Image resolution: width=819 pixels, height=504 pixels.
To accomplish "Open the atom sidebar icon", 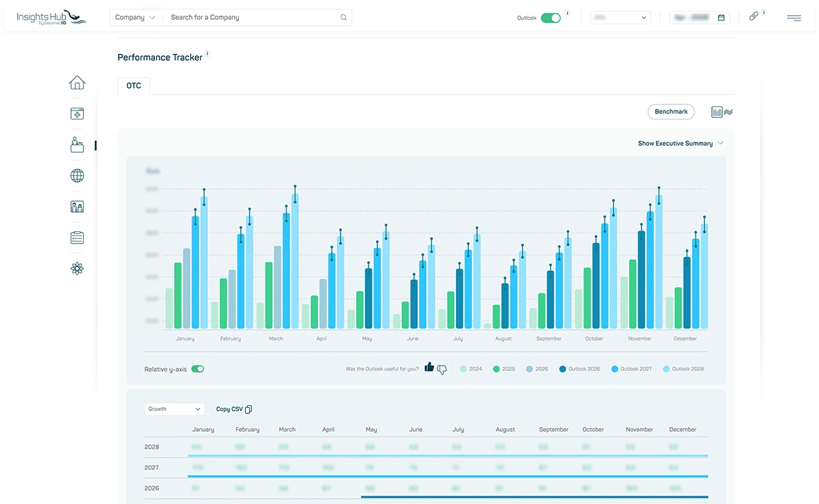I will (77, 269).
